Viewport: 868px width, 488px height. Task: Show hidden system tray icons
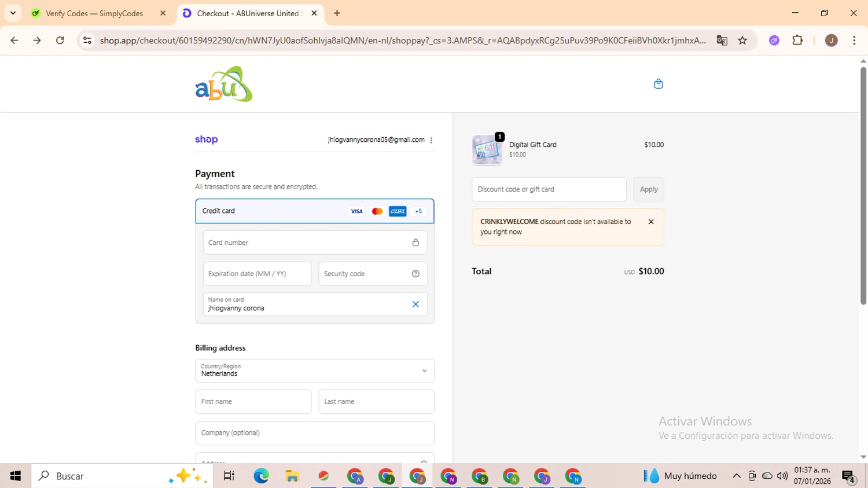736,476
